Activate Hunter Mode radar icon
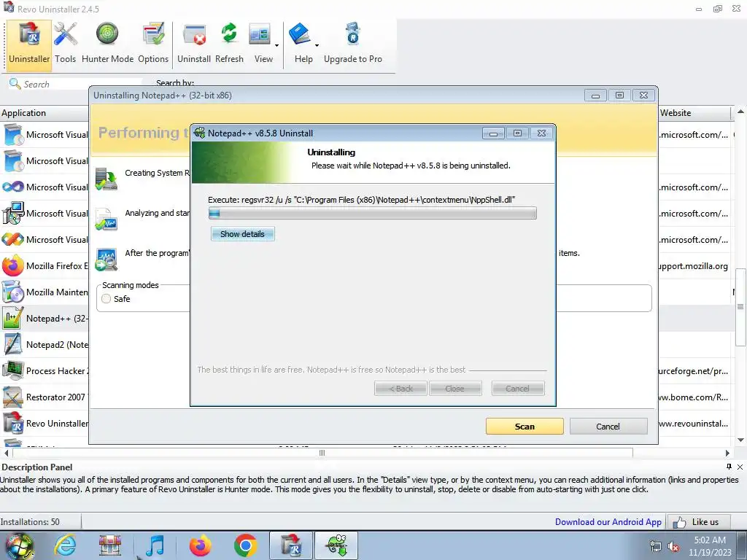The image size is (747, 560). 107,34
